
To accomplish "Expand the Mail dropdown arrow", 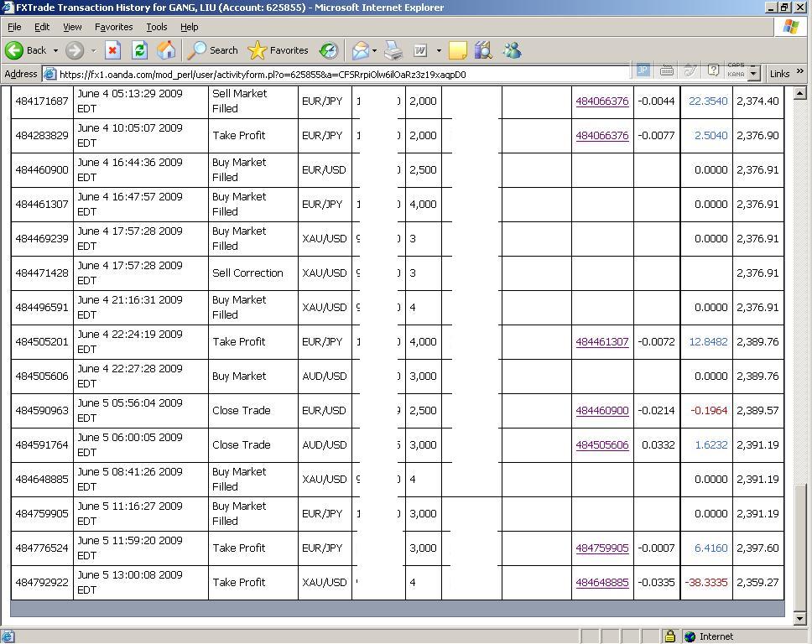I will click(x=374, y=51).
